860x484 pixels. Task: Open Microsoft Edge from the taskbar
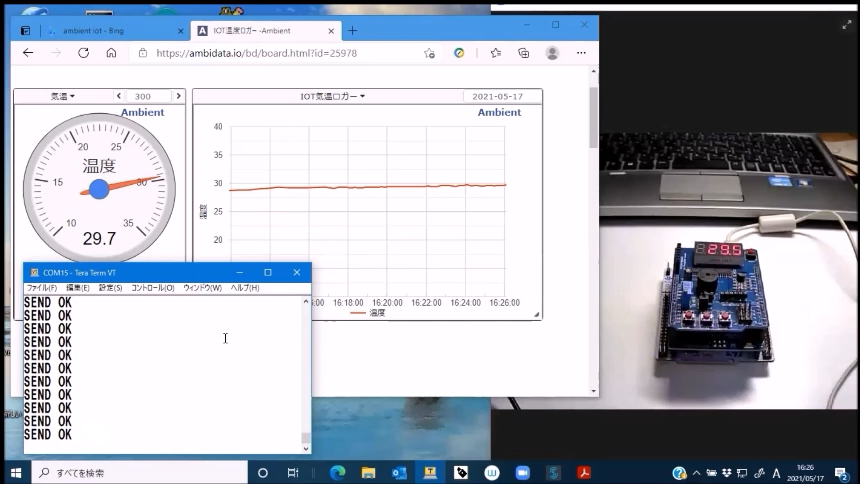tap(337, 473)
